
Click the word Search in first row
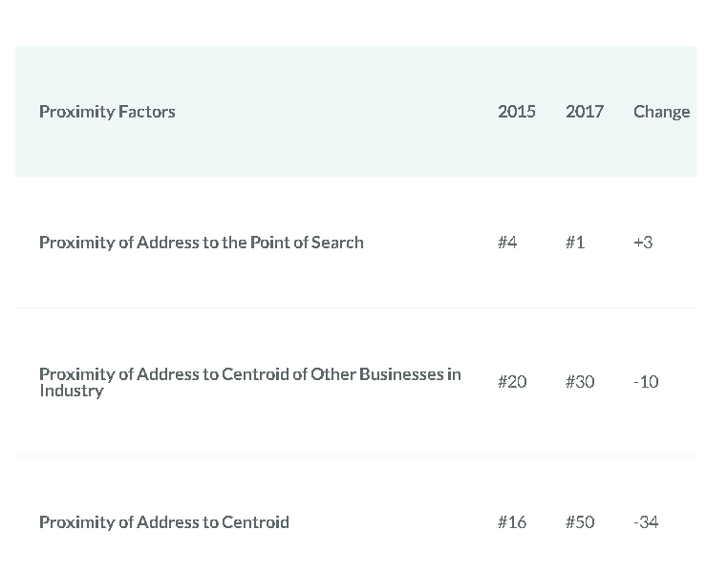337,243
